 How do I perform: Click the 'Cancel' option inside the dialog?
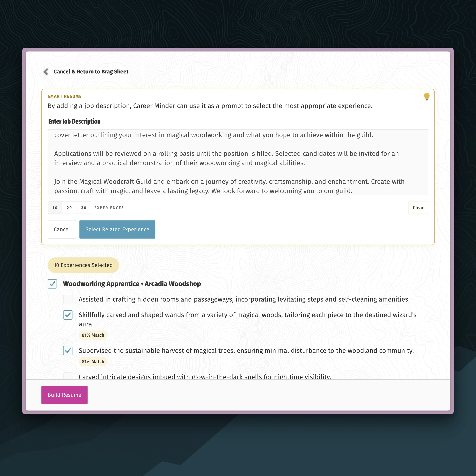tap(61, 229)
